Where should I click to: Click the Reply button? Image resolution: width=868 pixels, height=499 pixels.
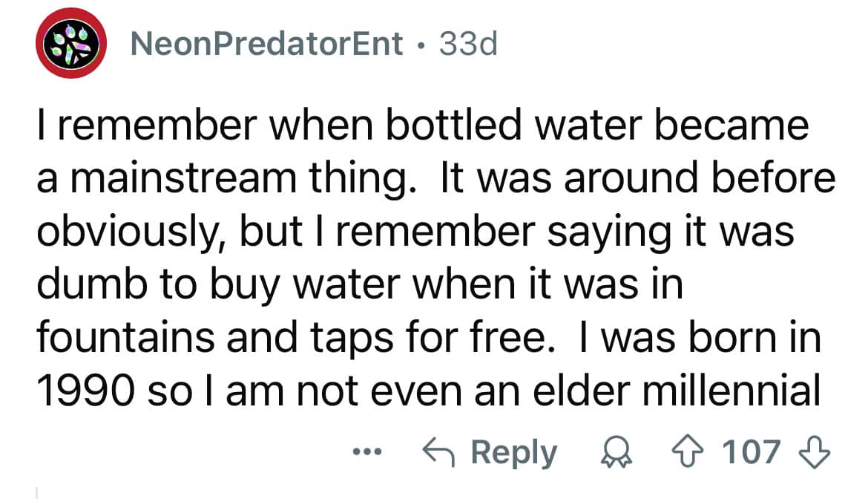pos(490,452)
